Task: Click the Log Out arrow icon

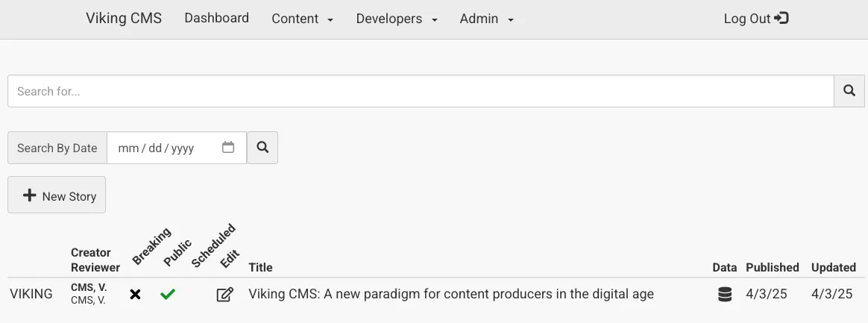Action: pyautogui.click(x=781, y=18)
